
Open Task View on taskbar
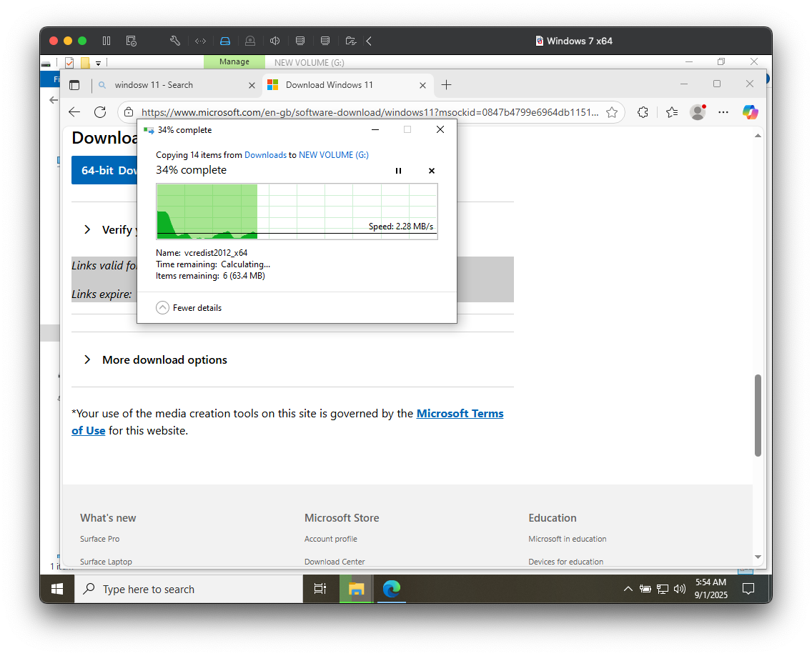point(320,589)
